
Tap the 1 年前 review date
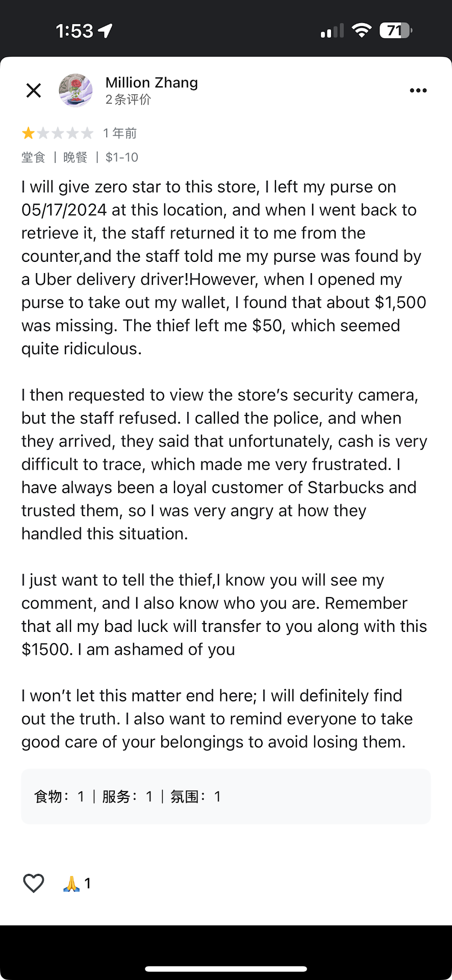[120, 133]
